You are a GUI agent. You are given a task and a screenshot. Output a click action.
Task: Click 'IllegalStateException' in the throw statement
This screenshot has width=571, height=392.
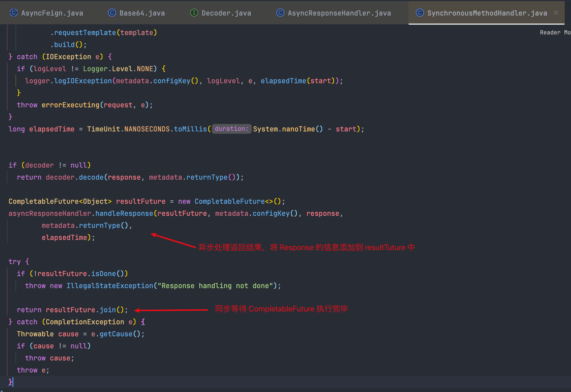[x=110, y=286]
